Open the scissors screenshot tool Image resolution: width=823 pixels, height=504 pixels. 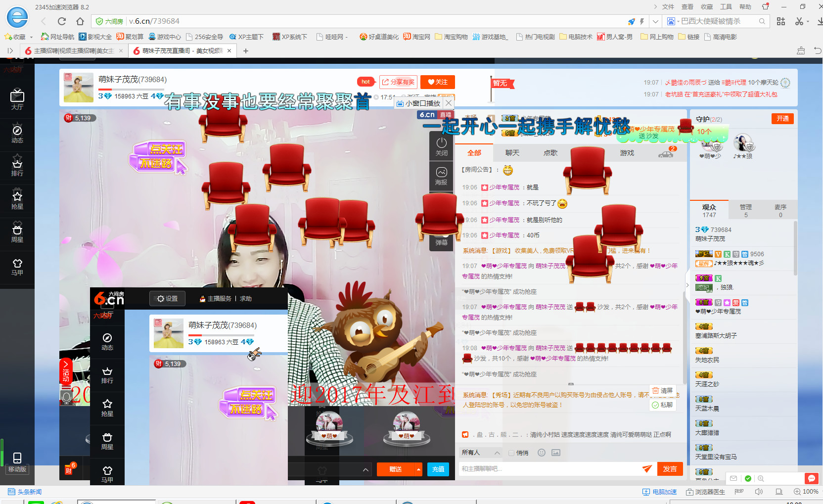tap(799, 21)
